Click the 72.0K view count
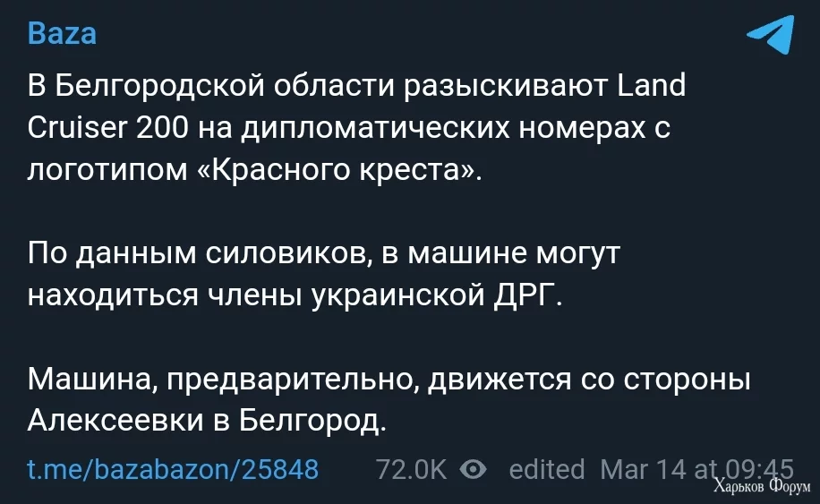The image size is (820, 504). (x=411, y=469)
